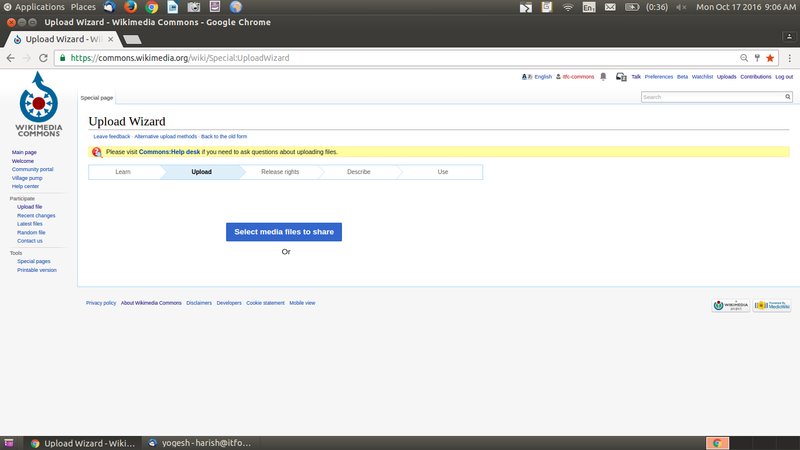Reload the Upload Wizard page
Viewport: 800px width, 450px height.
coord(43,58)
